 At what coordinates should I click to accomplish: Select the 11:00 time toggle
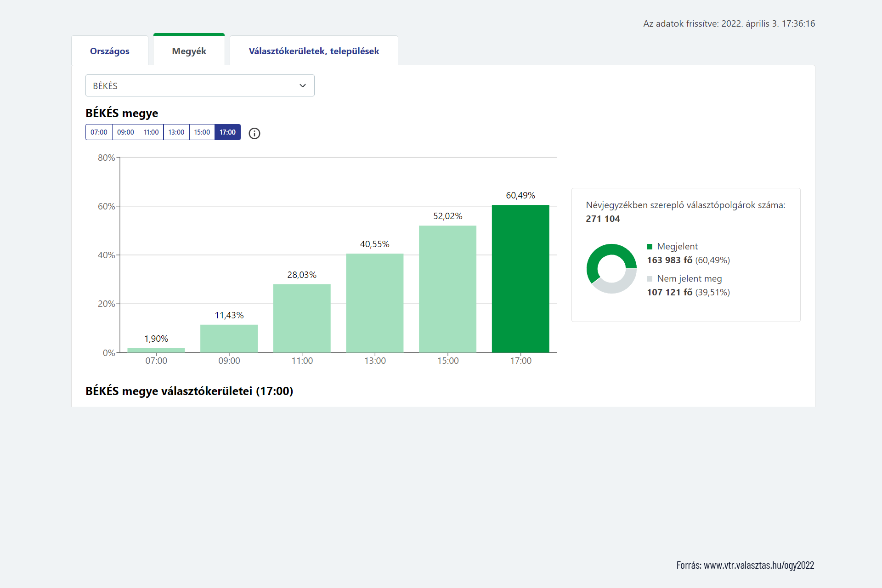pos(151,132)
